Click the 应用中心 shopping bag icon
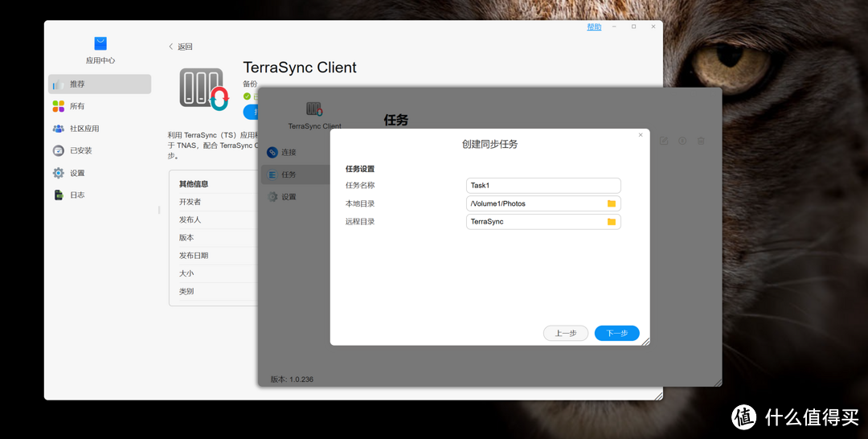This screenshot has height=439, width=868. 100,43
